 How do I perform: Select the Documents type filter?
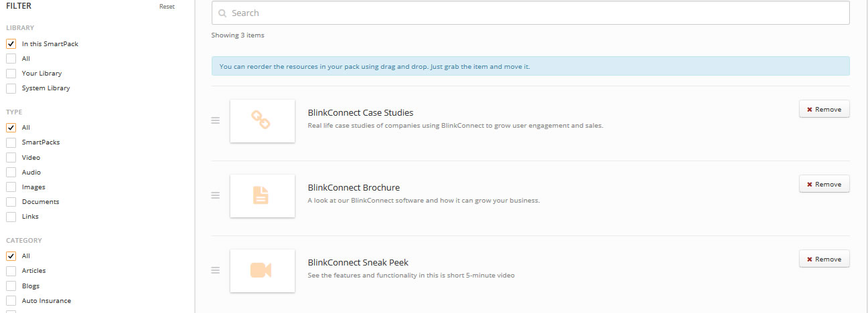[11, 202]
